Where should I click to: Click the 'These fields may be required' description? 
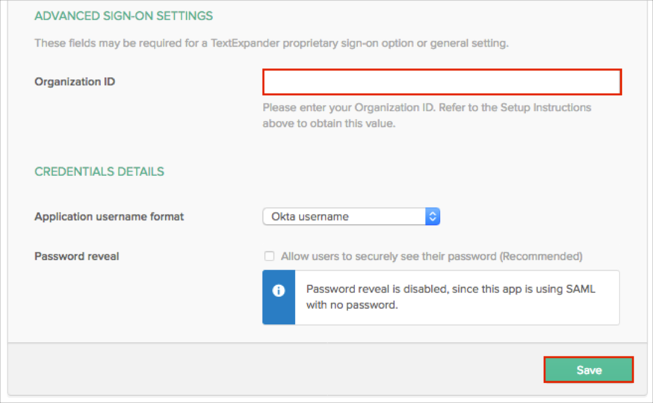coord(271,43)
